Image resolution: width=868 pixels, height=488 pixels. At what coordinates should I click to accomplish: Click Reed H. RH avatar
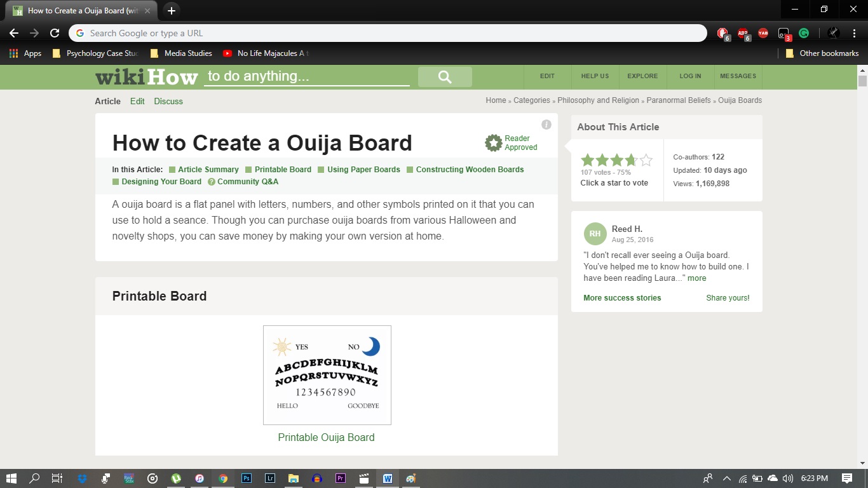pos(595,234)
